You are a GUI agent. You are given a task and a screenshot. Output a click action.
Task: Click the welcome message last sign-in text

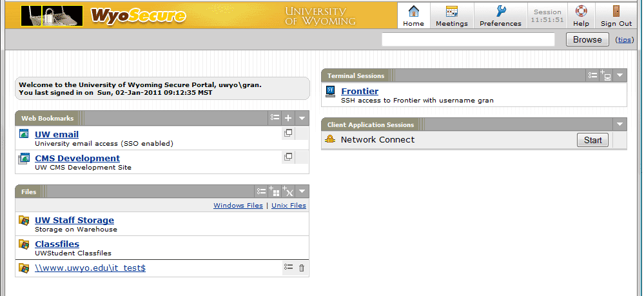click(x=116, y=92)
